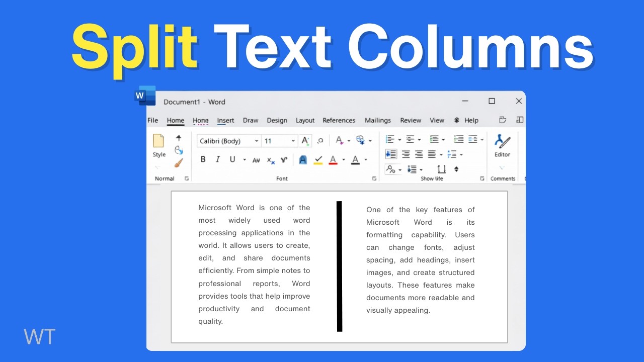Click the up-down stepper arrows in paragraph group

tap(456, 169)
